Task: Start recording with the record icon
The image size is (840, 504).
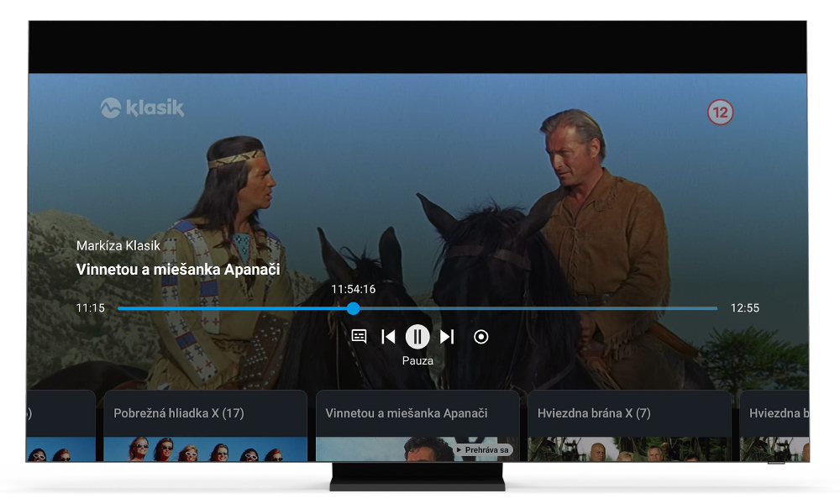Action: tap(481, 336)
